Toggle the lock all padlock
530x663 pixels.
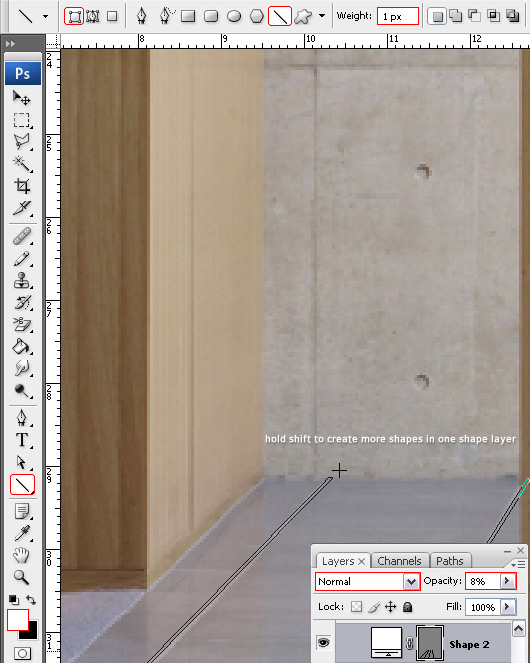coord(407,607)
